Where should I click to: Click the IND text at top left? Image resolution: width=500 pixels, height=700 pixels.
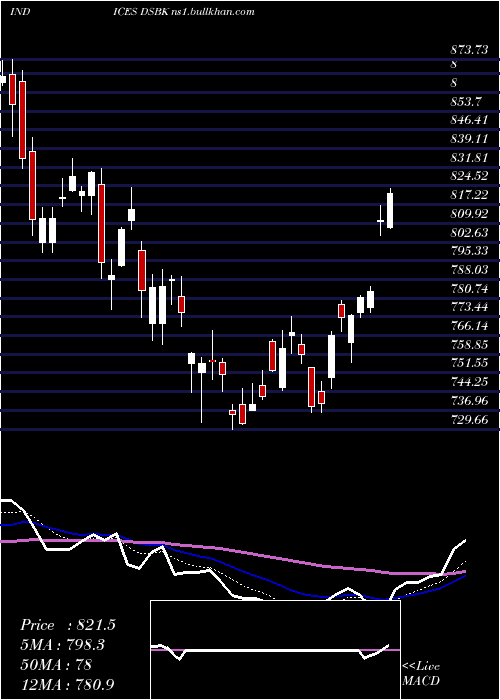(20, 11)
